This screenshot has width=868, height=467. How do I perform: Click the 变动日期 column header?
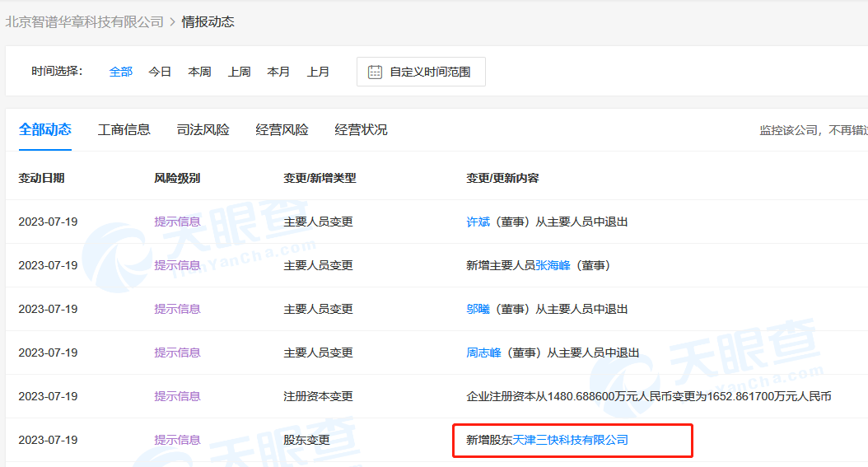[41, 178]
